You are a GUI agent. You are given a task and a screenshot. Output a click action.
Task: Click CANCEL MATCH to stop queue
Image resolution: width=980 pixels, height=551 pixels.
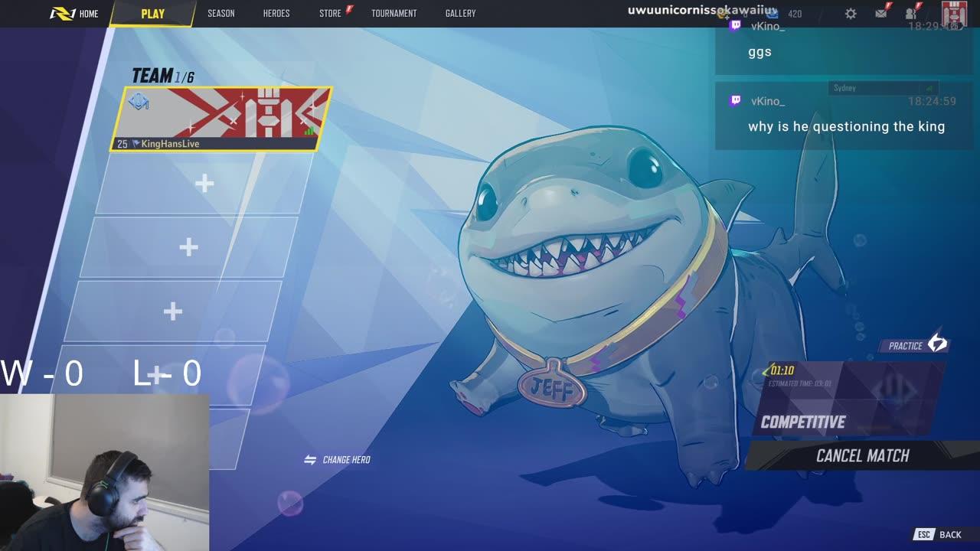863,456
